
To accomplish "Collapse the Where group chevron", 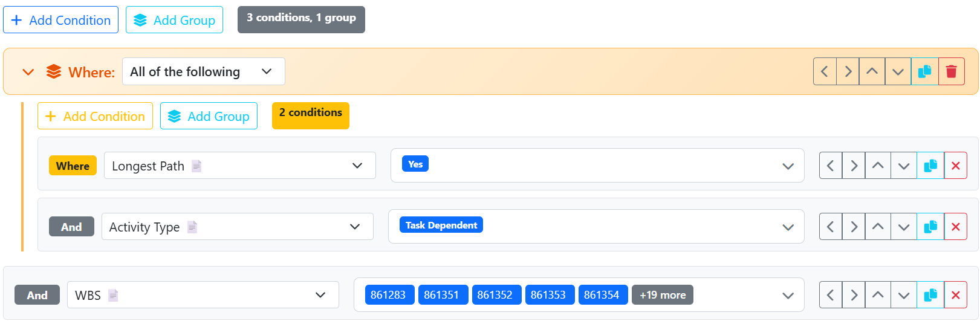I will (28, 72).
